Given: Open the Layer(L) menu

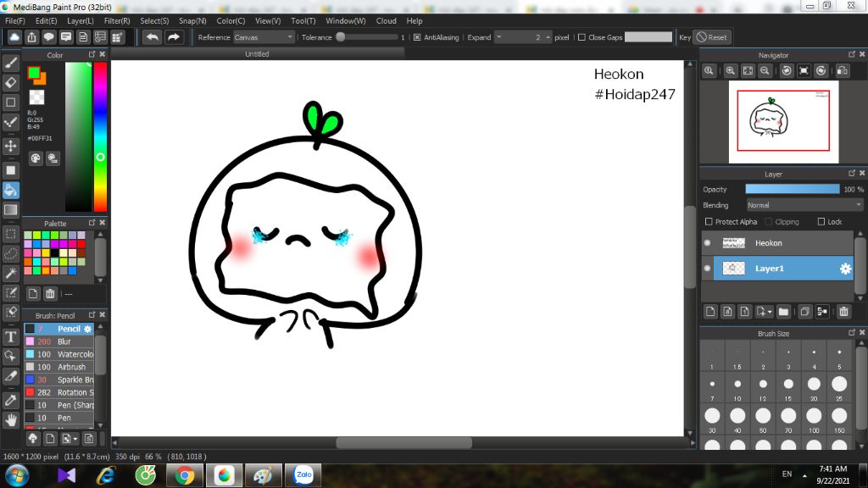Looking at the screenshot, I should (81, 21).
